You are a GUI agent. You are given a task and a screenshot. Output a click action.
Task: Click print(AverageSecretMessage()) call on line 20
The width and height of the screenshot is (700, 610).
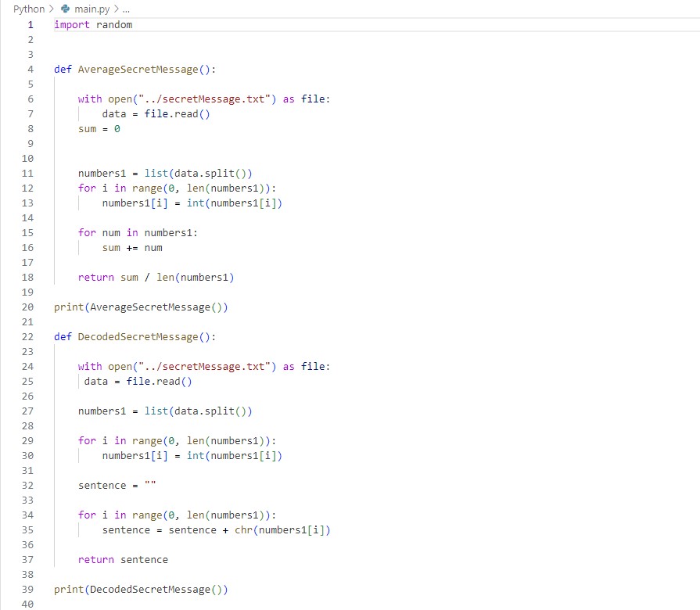(141, 307)
